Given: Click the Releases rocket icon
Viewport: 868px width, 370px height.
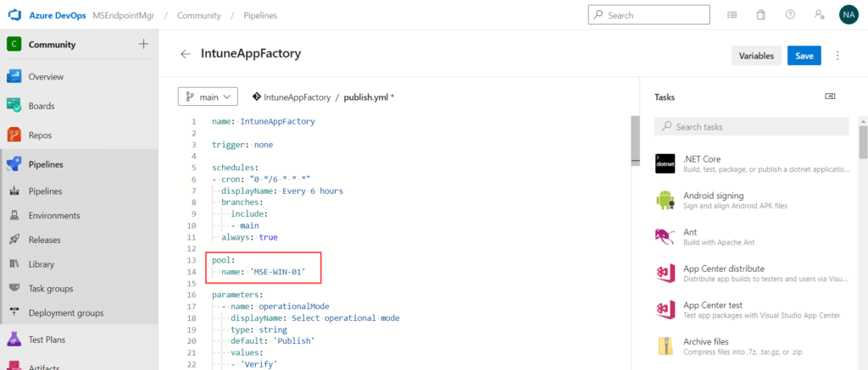Looking at the screenshot, I should [14, 240].
